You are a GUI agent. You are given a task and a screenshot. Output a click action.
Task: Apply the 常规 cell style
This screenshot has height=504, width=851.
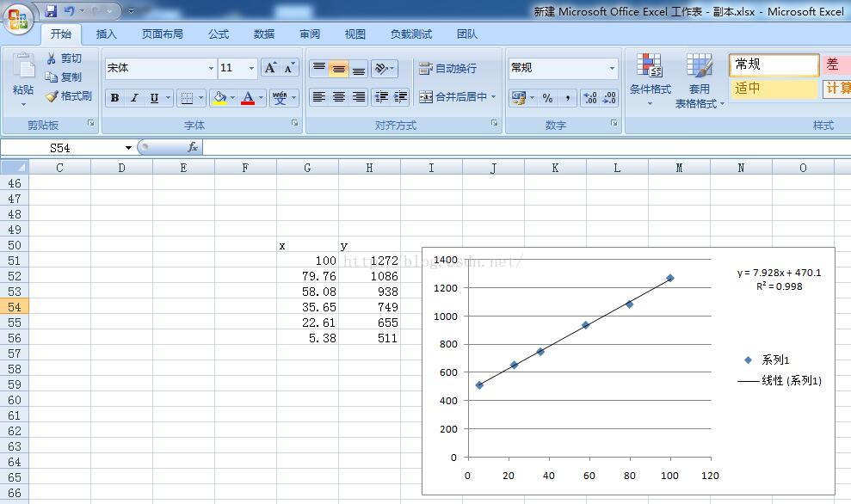tap(774, 65)
